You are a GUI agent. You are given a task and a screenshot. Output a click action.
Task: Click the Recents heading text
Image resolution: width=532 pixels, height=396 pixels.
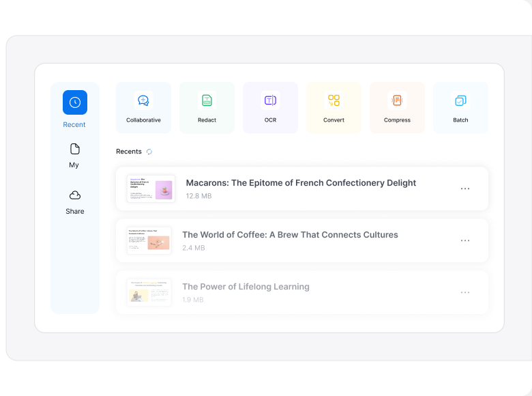129,152
